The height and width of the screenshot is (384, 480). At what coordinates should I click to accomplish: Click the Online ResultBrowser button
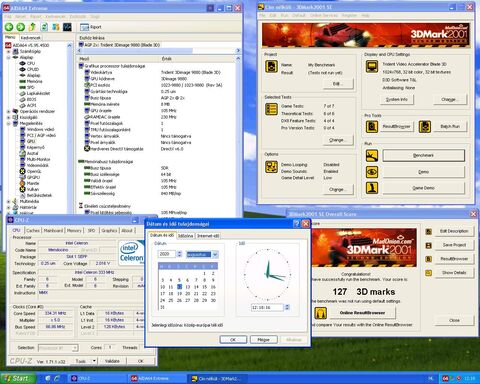[x=362, y=313]
